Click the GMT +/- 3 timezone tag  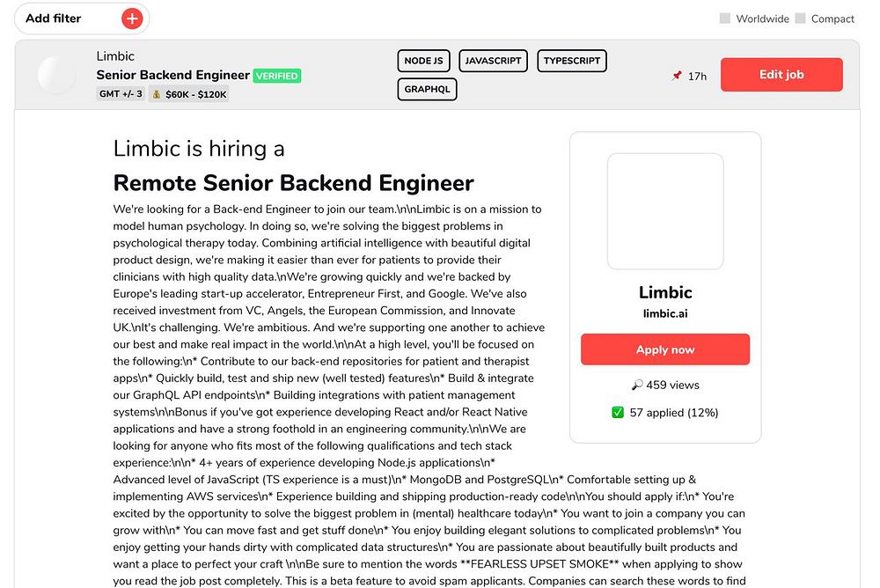[x=121, y=94]
